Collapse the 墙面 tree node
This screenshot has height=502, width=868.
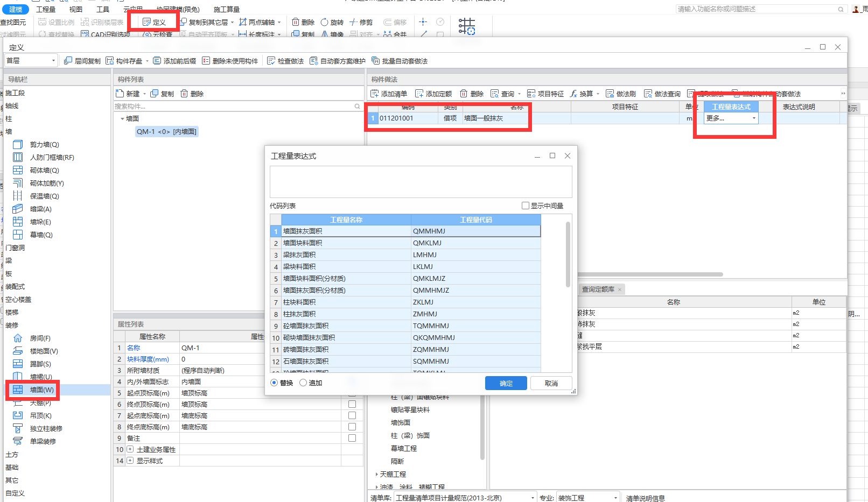(x=122, y=118)
